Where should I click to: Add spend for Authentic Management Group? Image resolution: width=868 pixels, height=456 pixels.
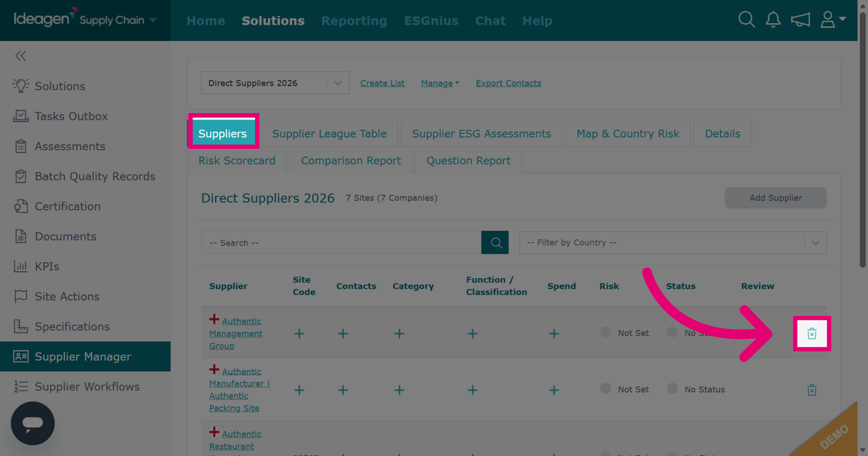coord(554,334)
